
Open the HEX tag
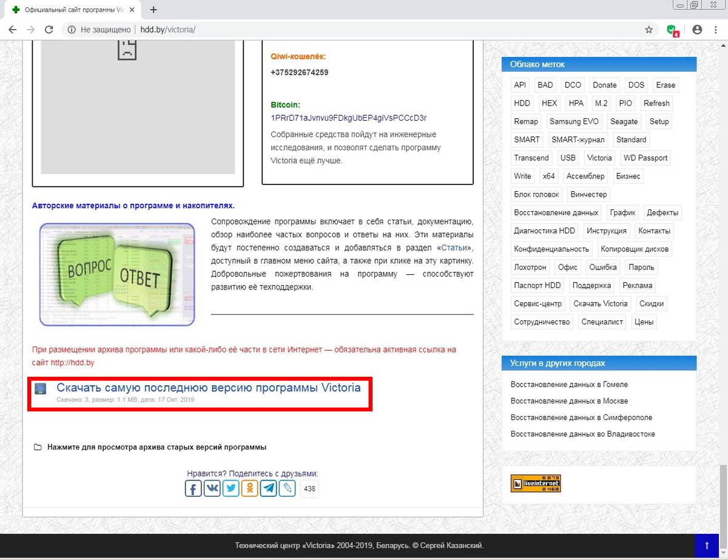[550, 103]
